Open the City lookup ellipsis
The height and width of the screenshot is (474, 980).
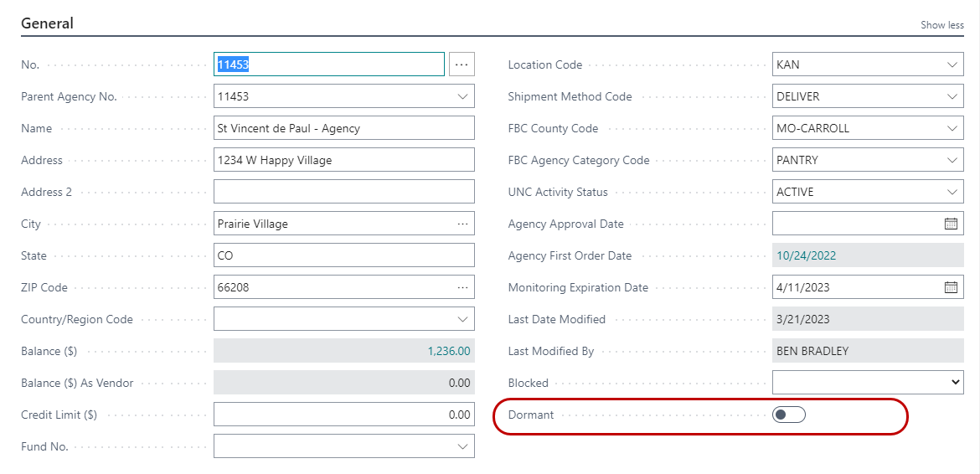click(x=462, y=224)
